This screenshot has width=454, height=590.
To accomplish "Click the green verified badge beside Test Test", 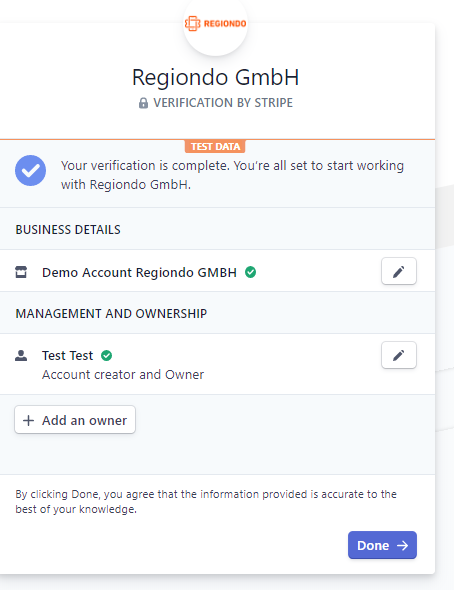I will (x=106, y=355).
